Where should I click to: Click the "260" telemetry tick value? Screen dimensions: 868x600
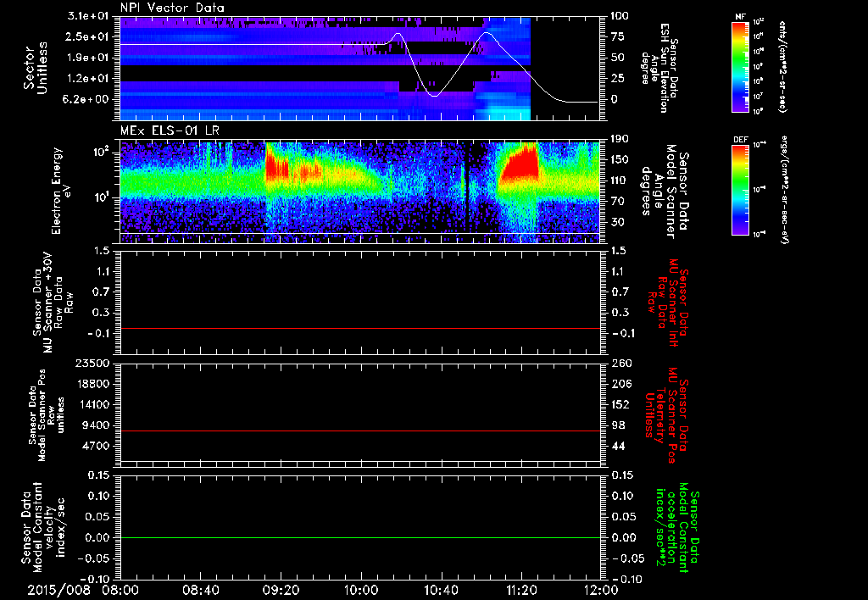(620, 364)
